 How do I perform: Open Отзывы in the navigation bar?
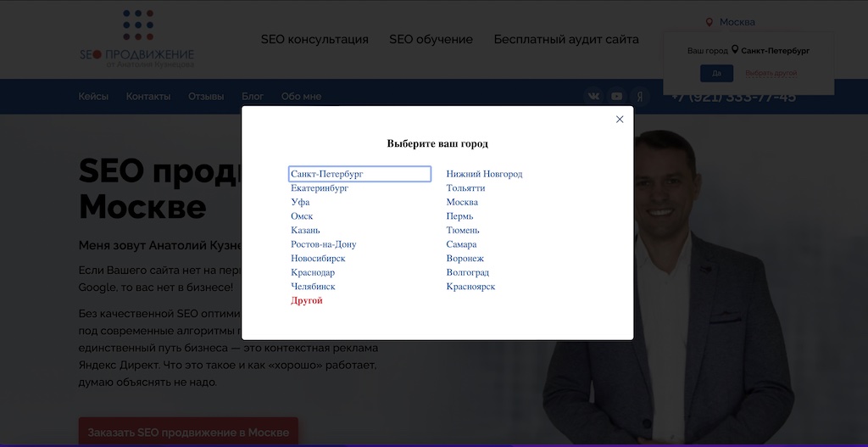(206, 97)
